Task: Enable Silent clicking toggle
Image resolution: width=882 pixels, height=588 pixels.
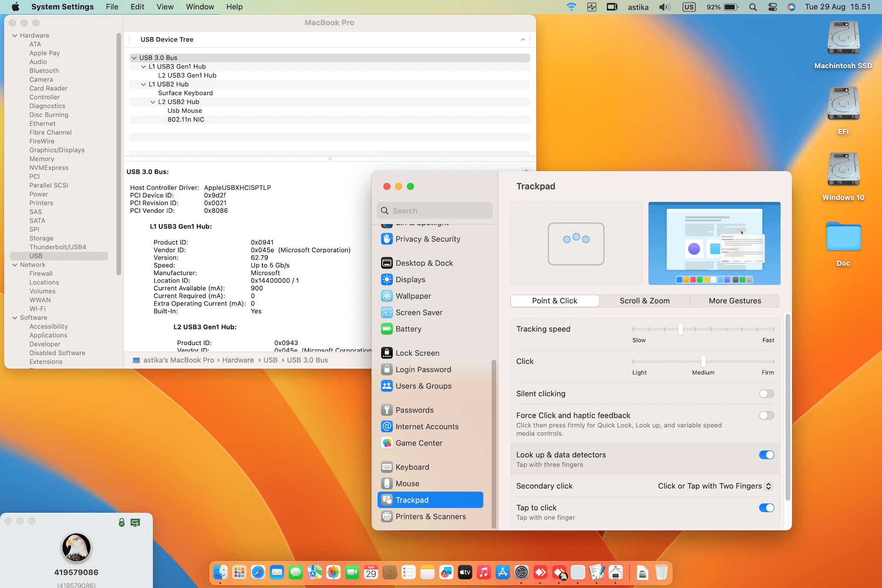Action: pos(766,394)
